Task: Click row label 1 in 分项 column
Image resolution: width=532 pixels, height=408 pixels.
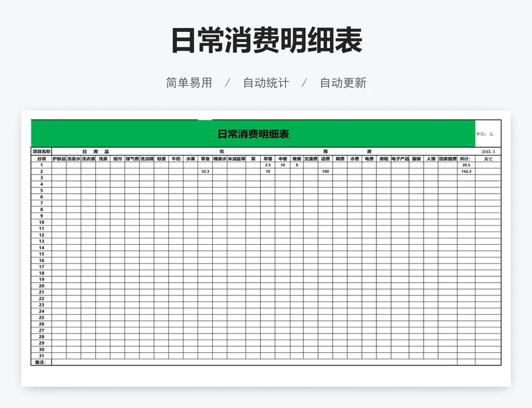Action: coord(41,165)
